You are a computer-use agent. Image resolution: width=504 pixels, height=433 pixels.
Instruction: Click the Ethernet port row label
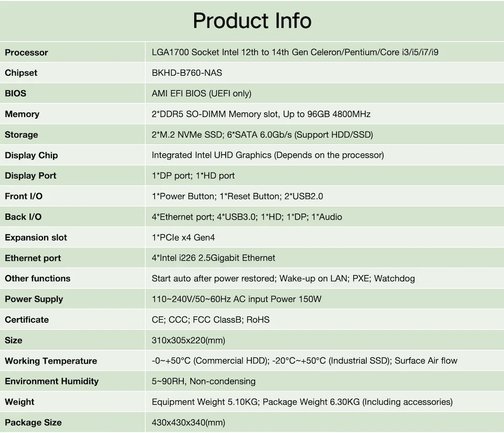(33, 258)
